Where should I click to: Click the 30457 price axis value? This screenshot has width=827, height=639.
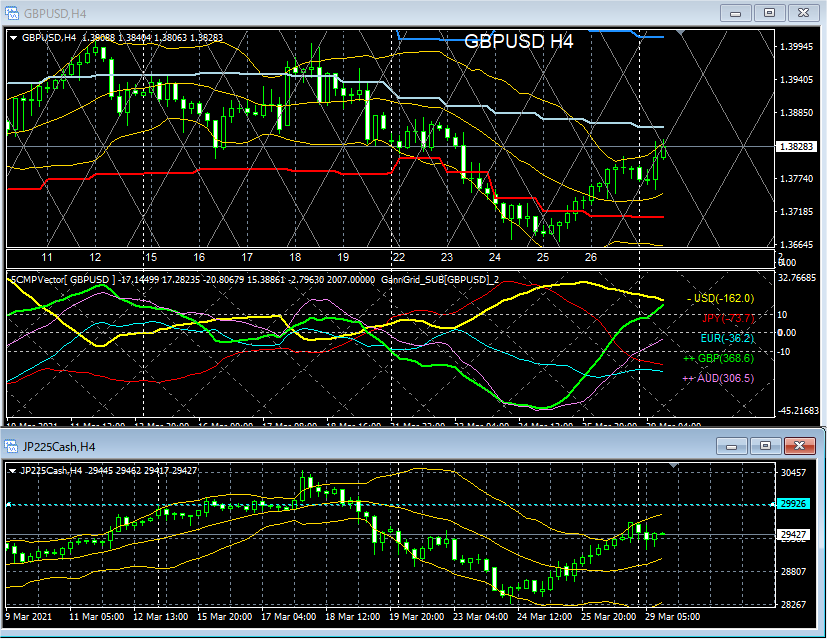click(x=794, y=472)
